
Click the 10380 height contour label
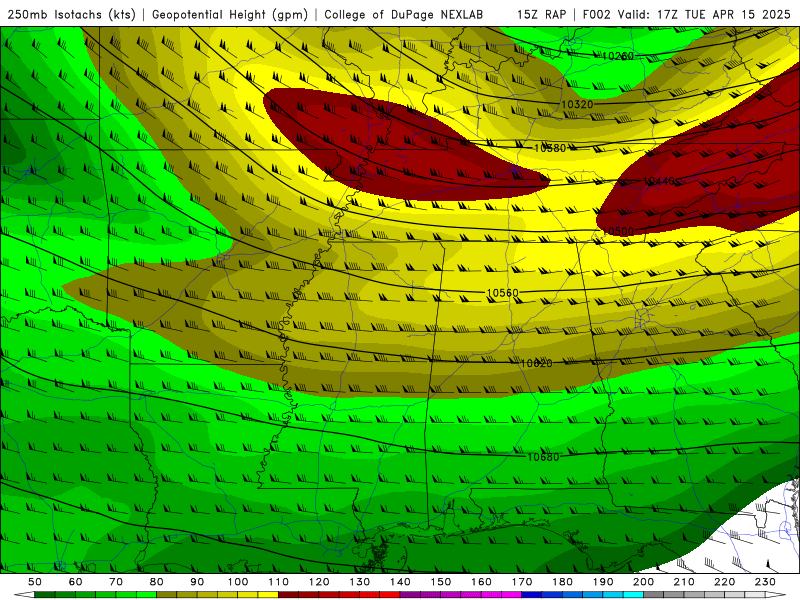(x=550, y=148)
